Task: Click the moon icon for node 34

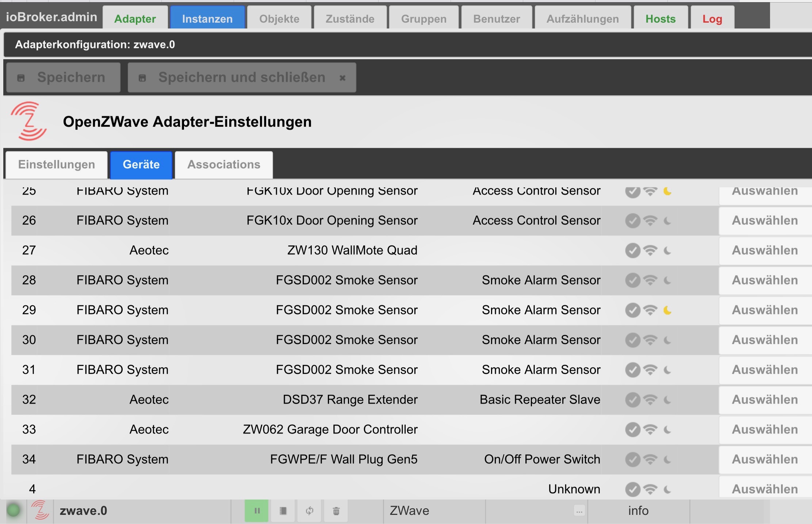Action: (667, 460)
